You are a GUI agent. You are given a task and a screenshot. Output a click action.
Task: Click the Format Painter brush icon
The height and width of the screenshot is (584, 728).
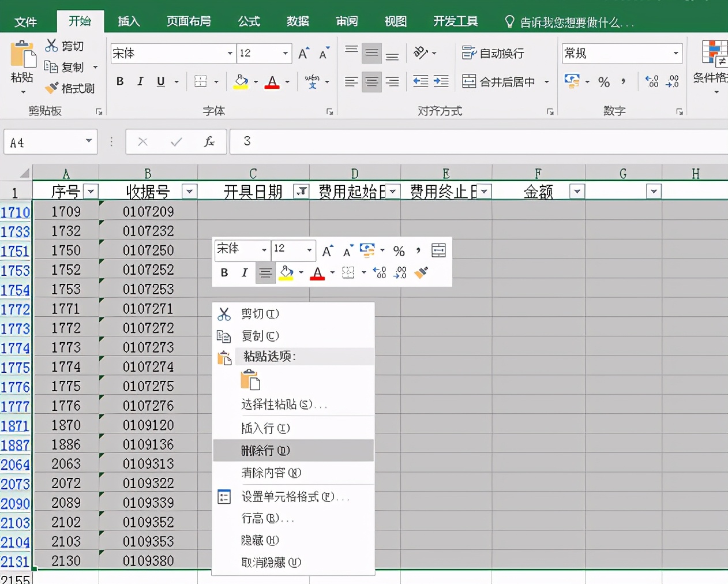click(52, 88)
